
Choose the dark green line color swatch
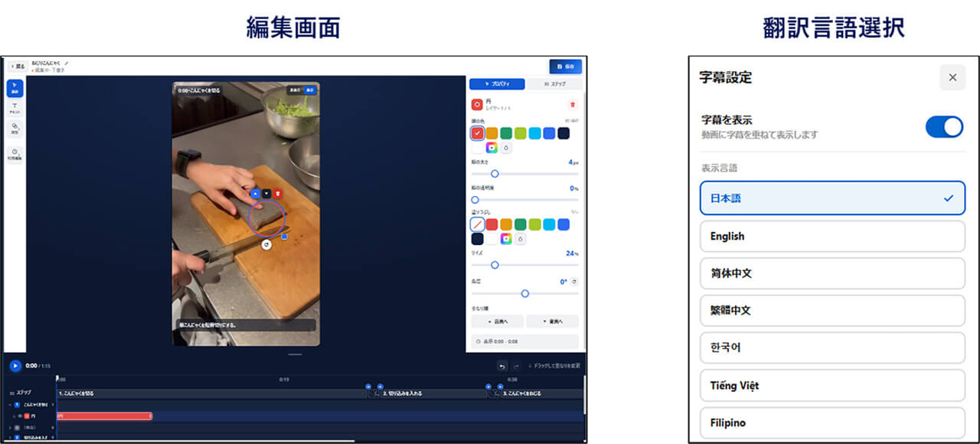pos(506,133)
